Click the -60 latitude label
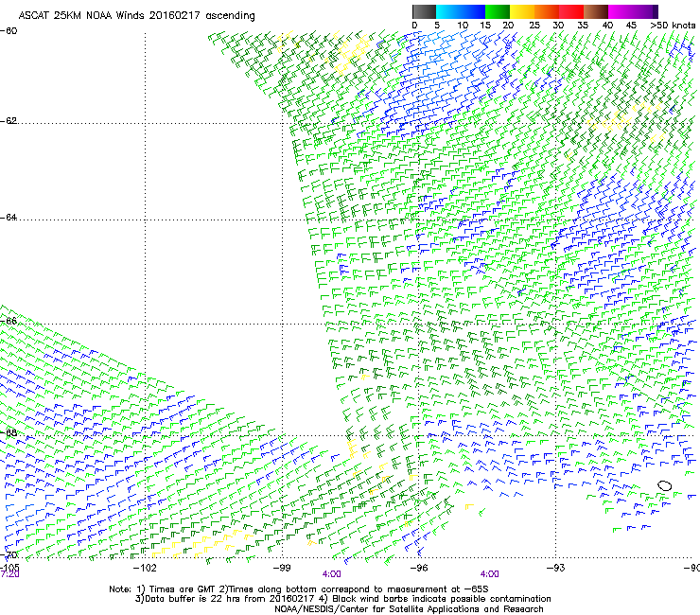 [9, 31]
